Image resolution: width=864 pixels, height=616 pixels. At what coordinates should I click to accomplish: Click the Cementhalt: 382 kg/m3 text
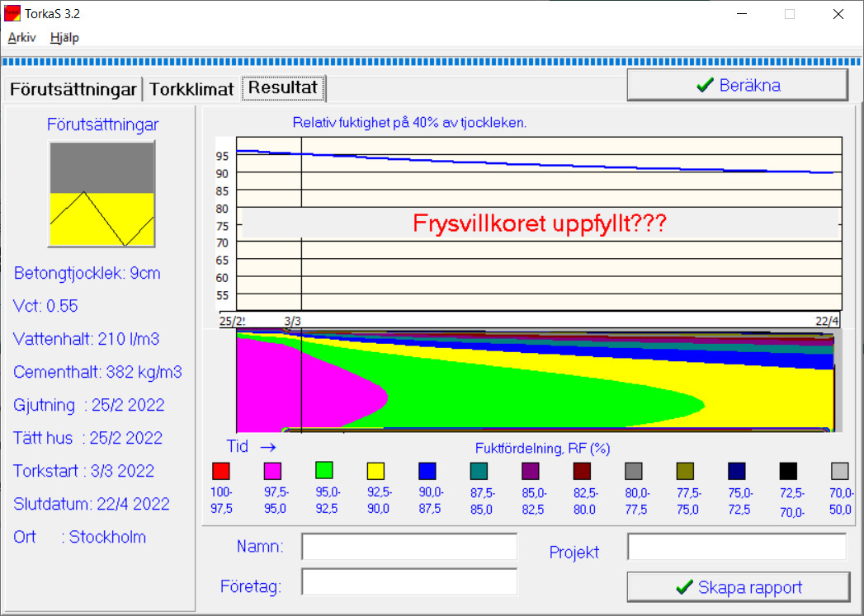(97, 372)
